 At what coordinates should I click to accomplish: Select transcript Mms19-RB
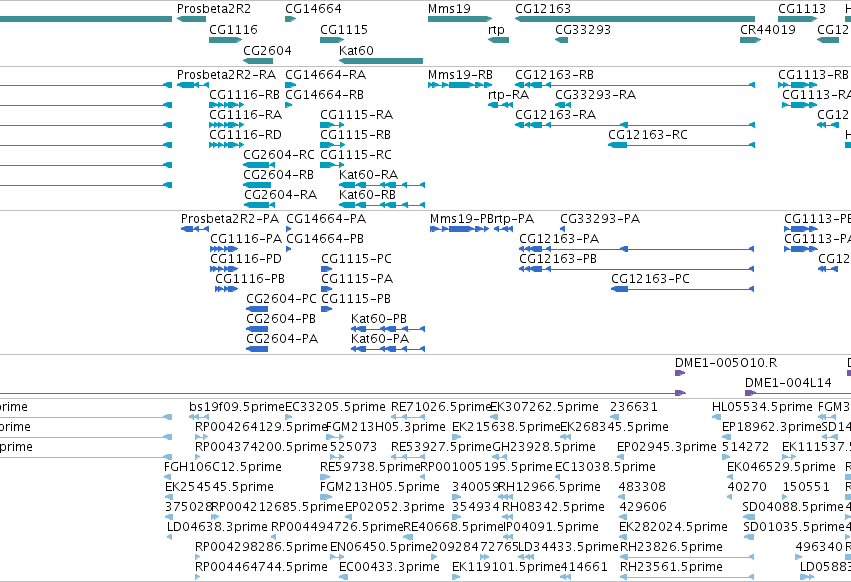(x=460, y=75)
